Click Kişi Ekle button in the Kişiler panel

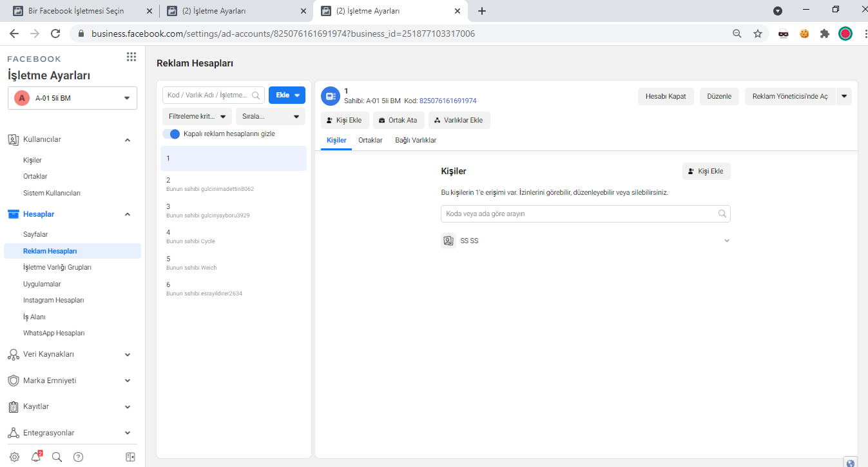706,171
